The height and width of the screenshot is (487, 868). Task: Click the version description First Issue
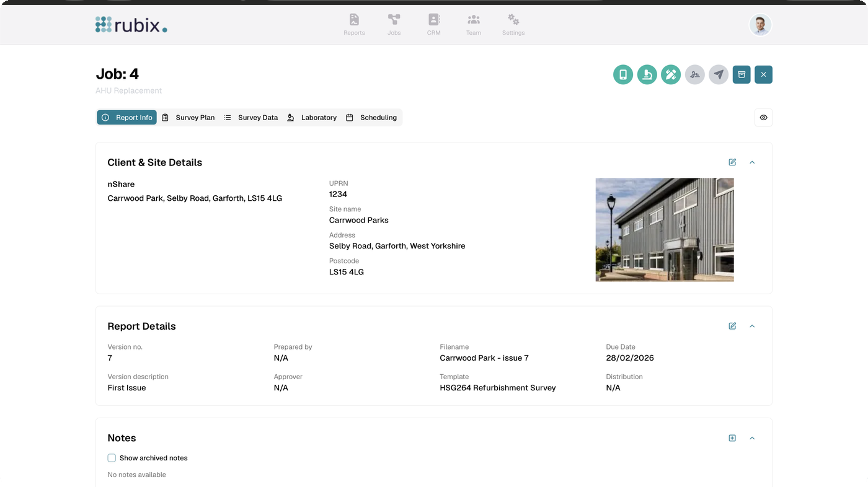pos(126,388)
